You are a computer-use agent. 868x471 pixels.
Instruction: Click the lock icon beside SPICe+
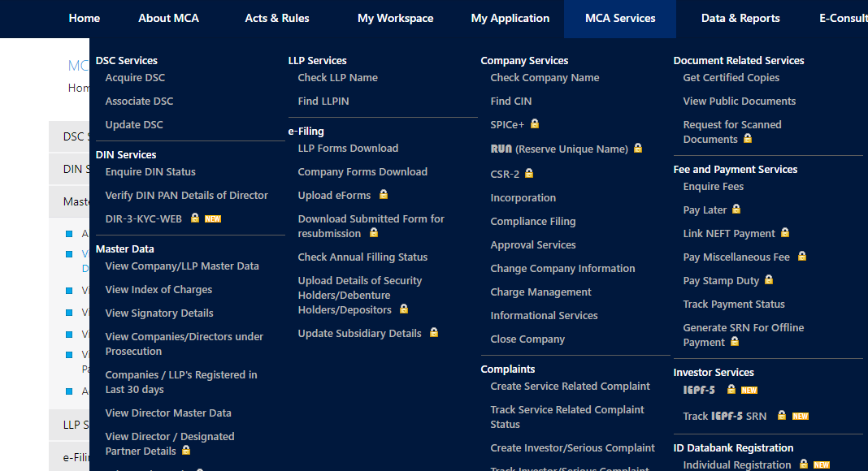[x=535, y=124]
